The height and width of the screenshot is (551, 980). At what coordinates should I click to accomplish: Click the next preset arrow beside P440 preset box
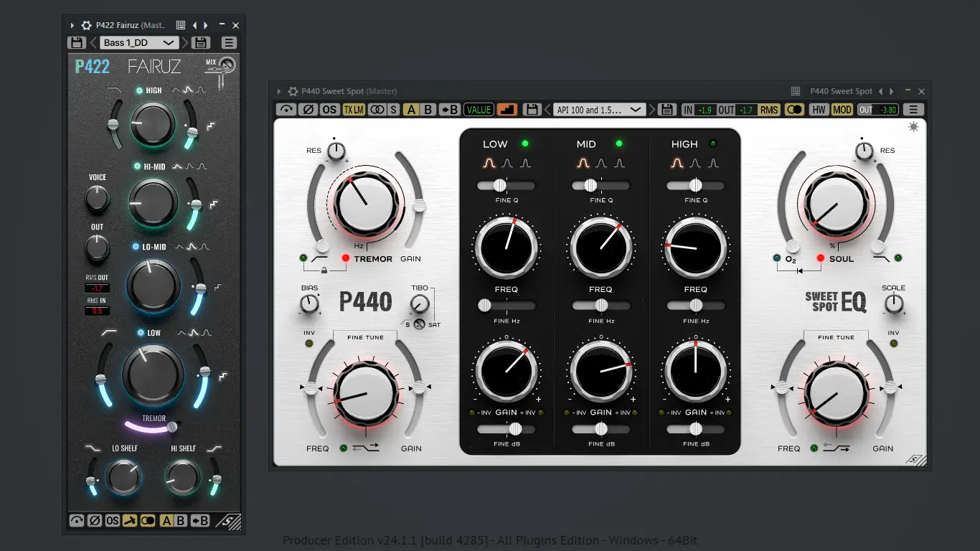(x=651, y=109)
